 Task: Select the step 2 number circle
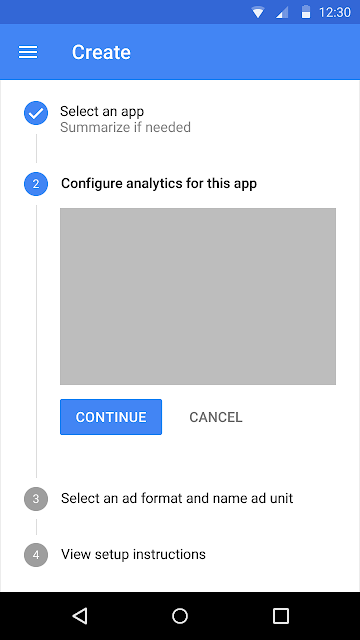point(36,184)
